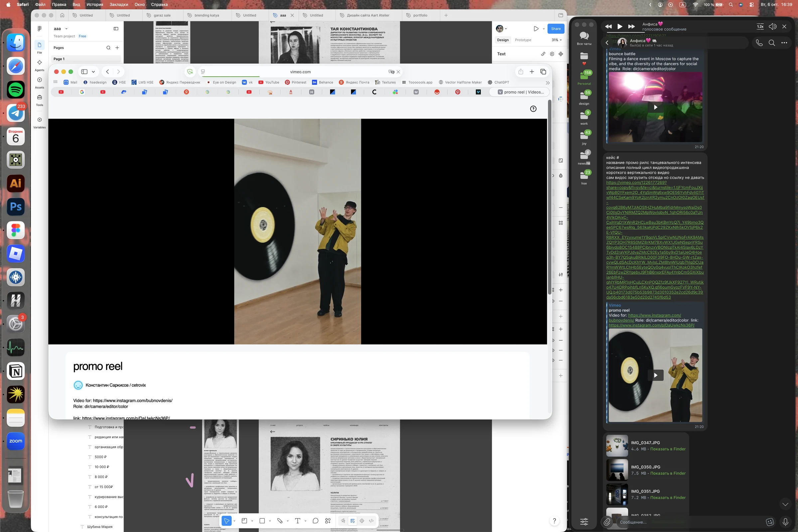Open Safari tab overview icon
The image size is (798, 532).
(543, 71)
